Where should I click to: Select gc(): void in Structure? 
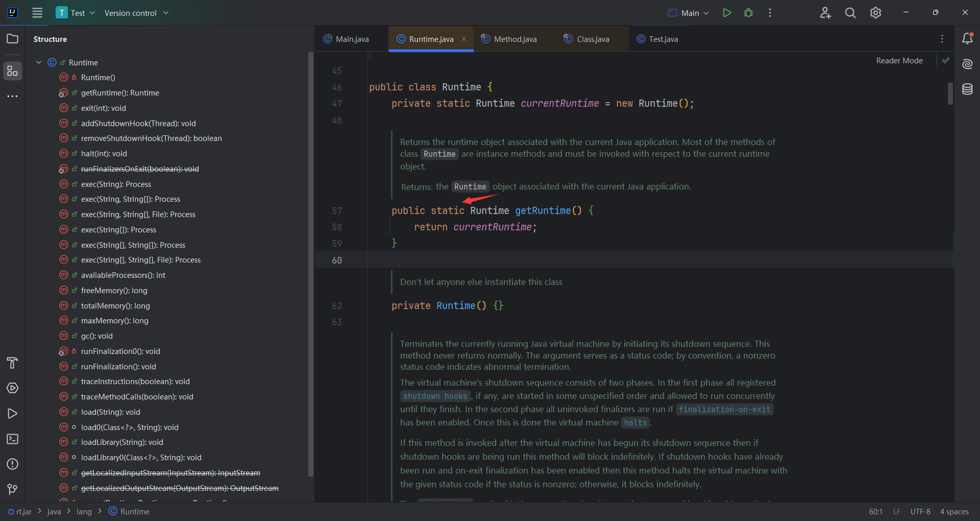96,336
